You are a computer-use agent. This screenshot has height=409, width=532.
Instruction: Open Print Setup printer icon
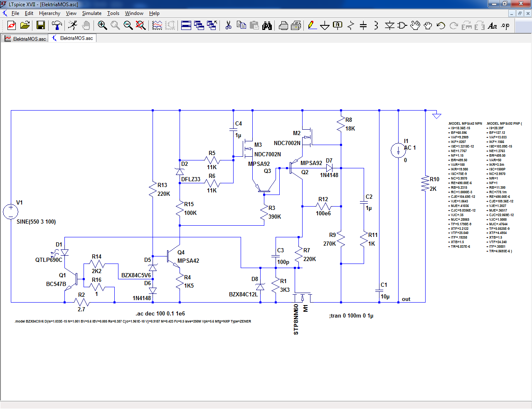click(283, 25)
